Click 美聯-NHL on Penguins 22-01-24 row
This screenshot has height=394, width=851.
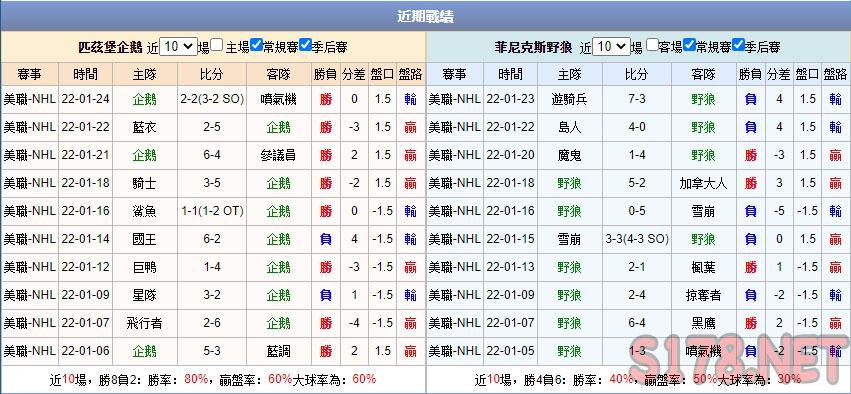(29, 99)
